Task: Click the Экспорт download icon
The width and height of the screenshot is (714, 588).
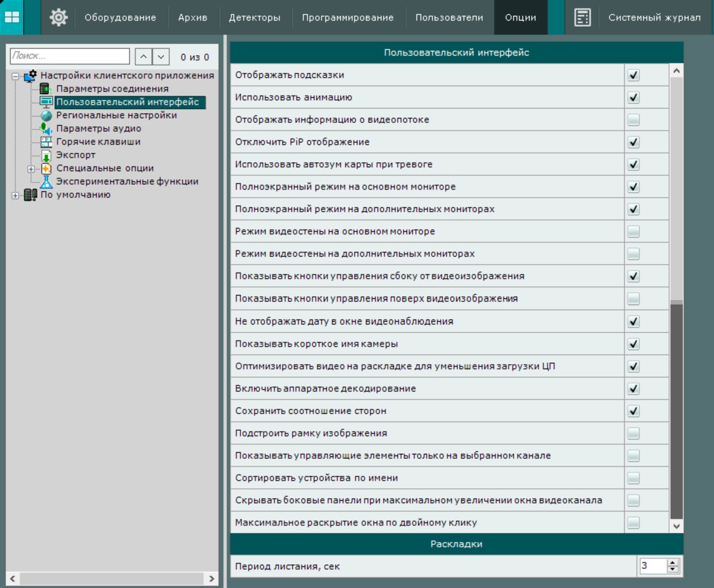Action: pos(46,156)
